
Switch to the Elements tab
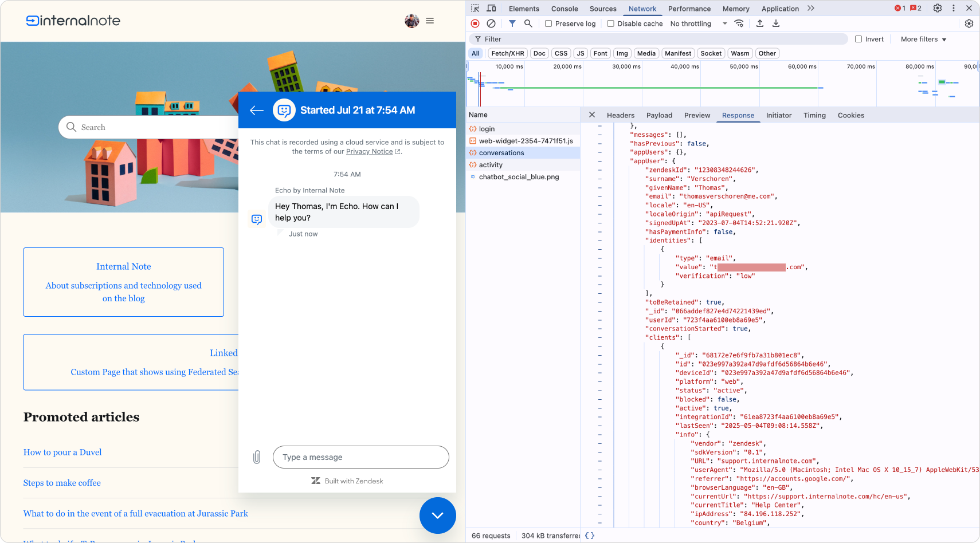(524, 9)
